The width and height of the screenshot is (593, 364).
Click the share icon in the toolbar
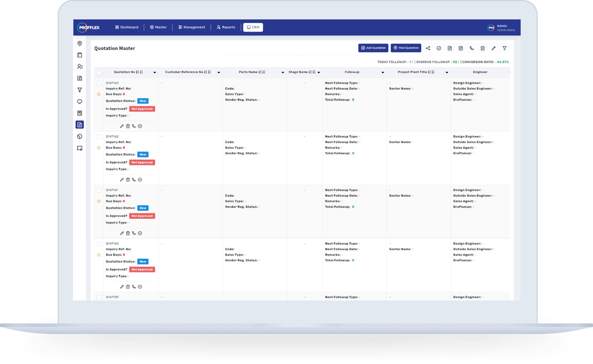(428, 48)
